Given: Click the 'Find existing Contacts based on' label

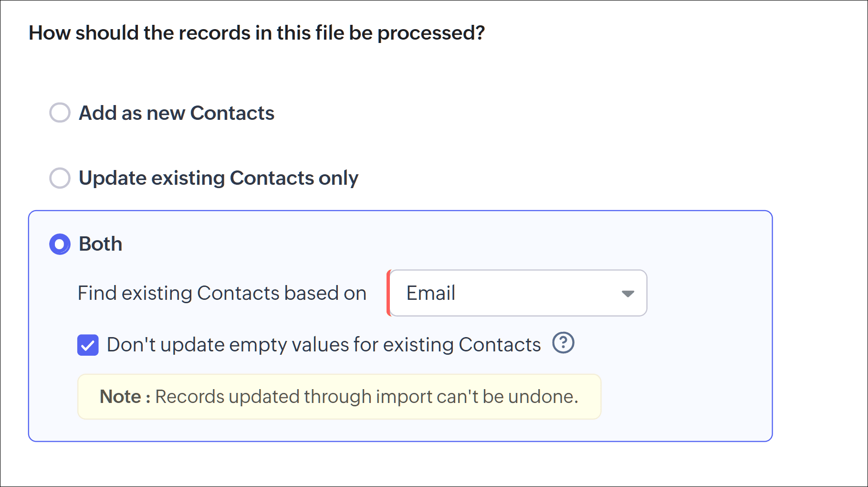Looking at the screenshot, I should (x=222, y=293).
